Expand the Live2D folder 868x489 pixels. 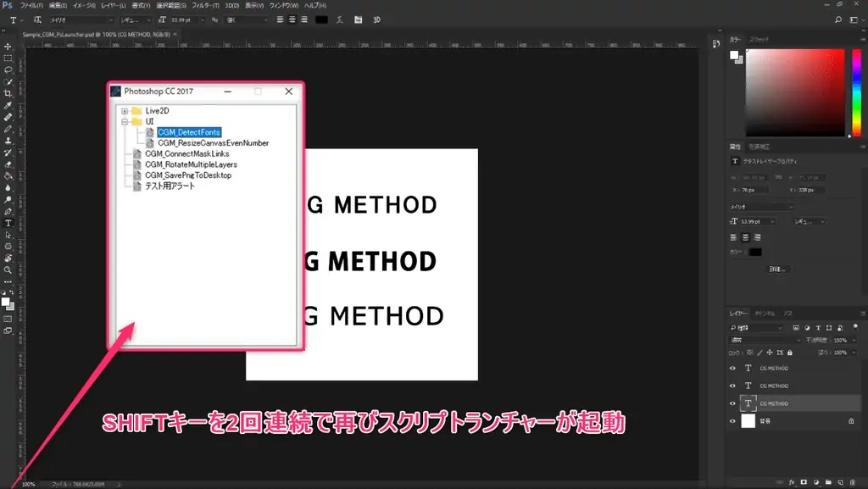125,111
